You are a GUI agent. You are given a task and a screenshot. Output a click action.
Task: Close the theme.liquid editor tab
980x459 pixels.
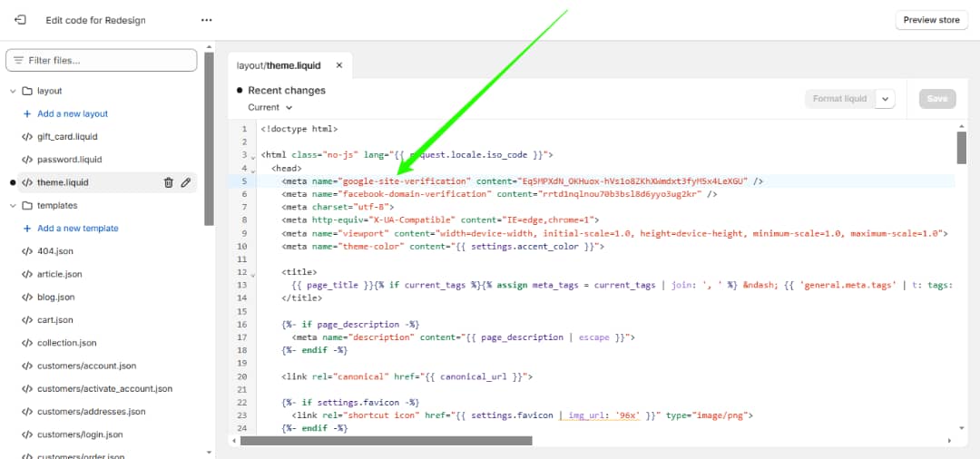(x=339, y=65)
